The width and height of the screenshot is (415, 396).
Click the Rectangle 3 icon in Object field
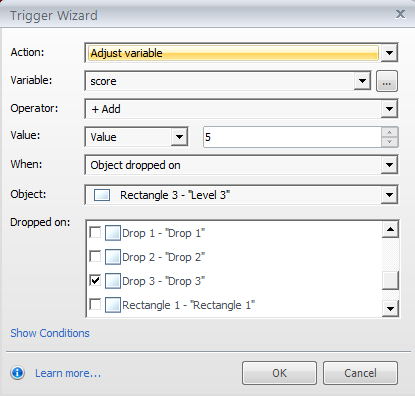(x=102, y=195)
